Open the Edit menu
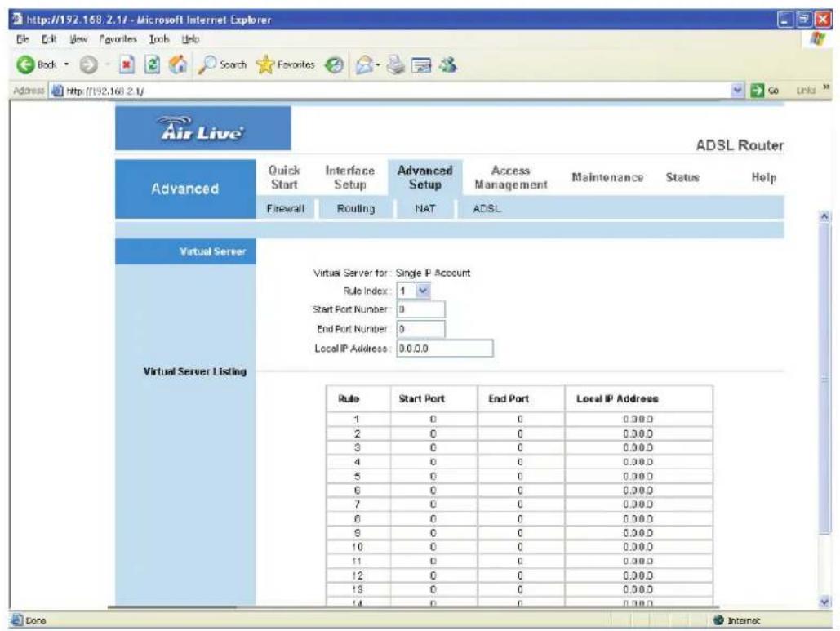This screenshot has height=631, width=840. [x=49, y=39]
